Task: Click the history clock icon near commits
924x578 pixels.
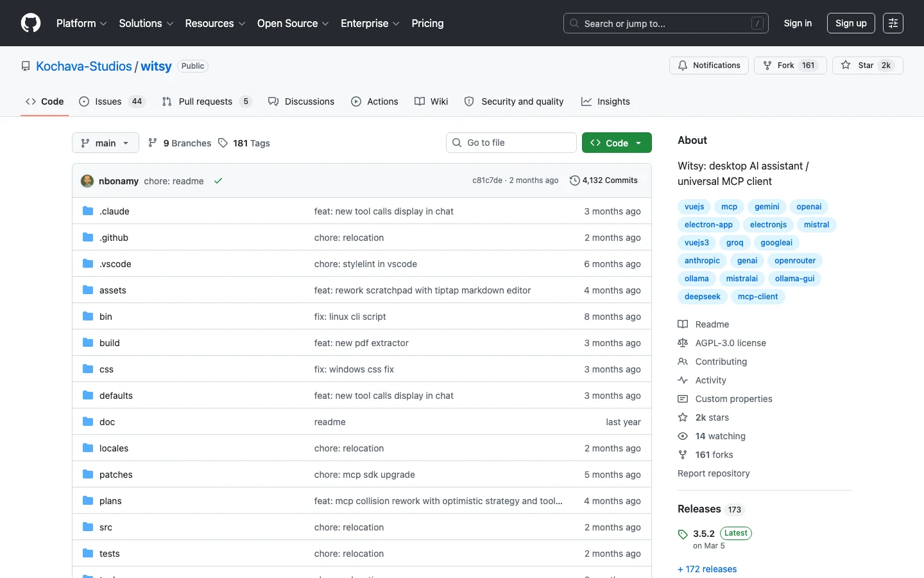Action: coord(575,180)
